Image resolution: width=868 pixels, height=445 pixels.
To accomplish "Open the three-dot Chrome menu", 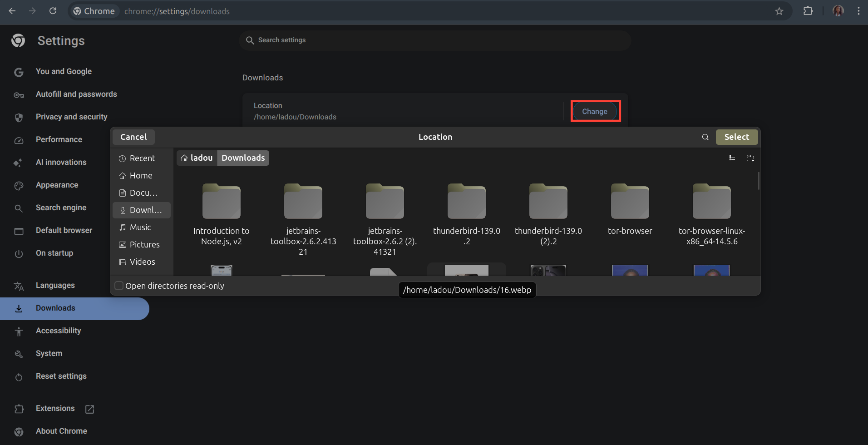I will click(858, 11).
